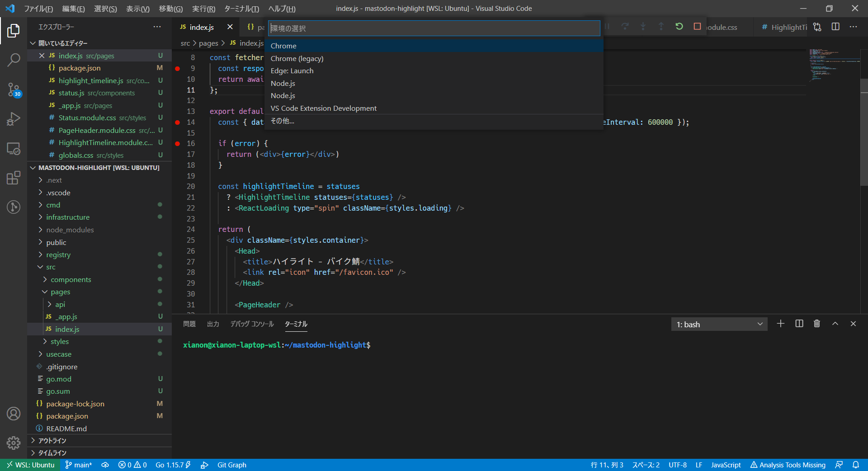The height and width of the screenshot is (471, 868).
Task: Open Run and Debug view icon
Action: (14, 119)
